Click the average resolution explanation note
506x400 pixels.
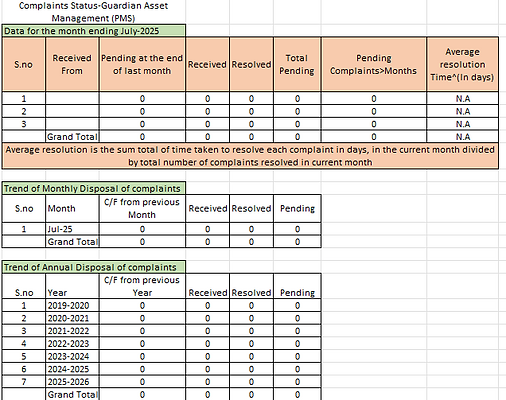point(250,156)
